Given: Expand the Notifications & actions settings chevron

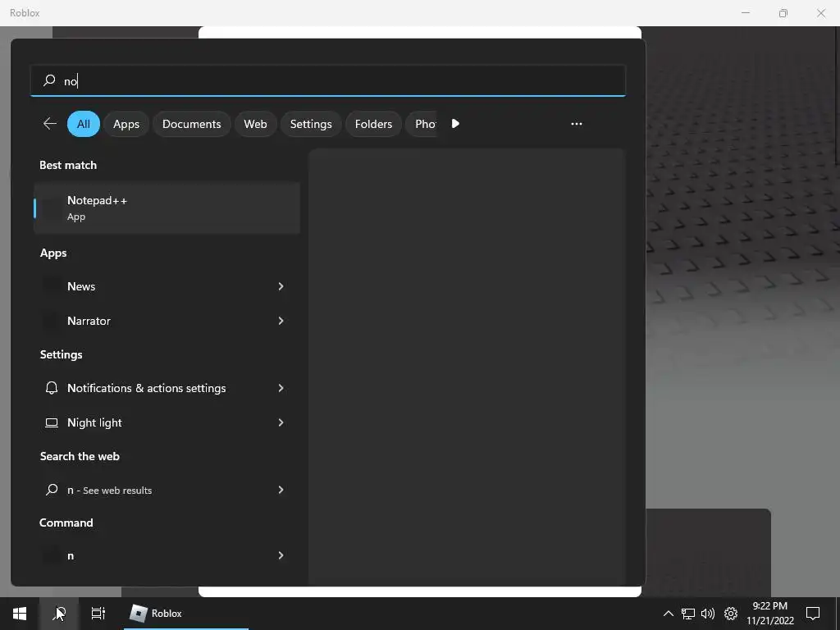Looking at the screenshot, I should pos(281,388).
